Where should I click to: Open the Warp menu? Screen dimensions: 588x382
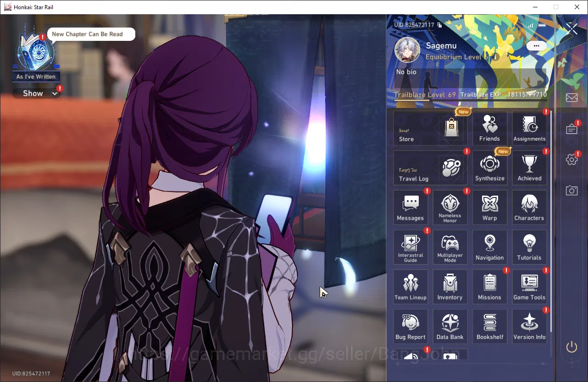click(490, 208)
